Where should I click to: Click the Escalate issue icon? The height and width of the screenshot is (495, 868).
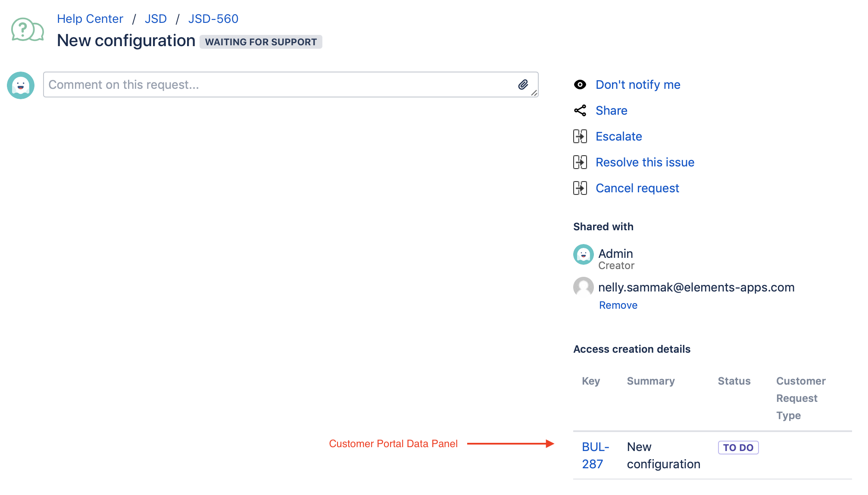pyautogui.click(x=580, y=136)
